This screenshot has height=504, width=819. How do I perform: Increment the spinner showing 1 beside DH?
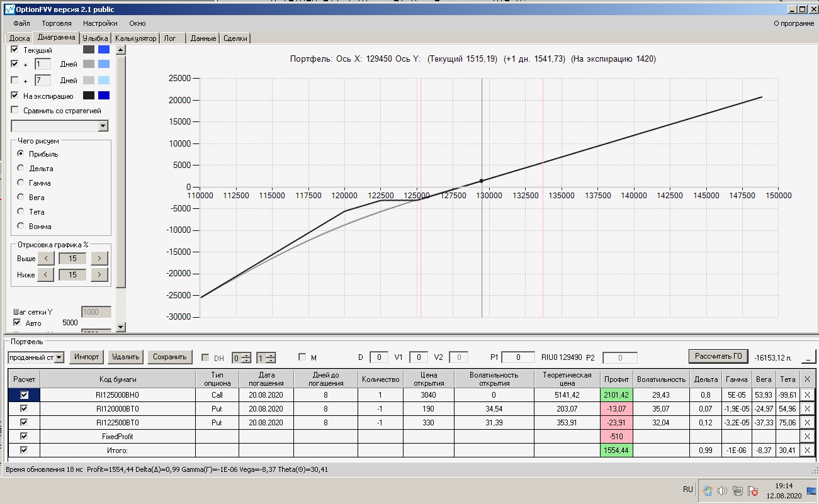[x=271, y=355]
